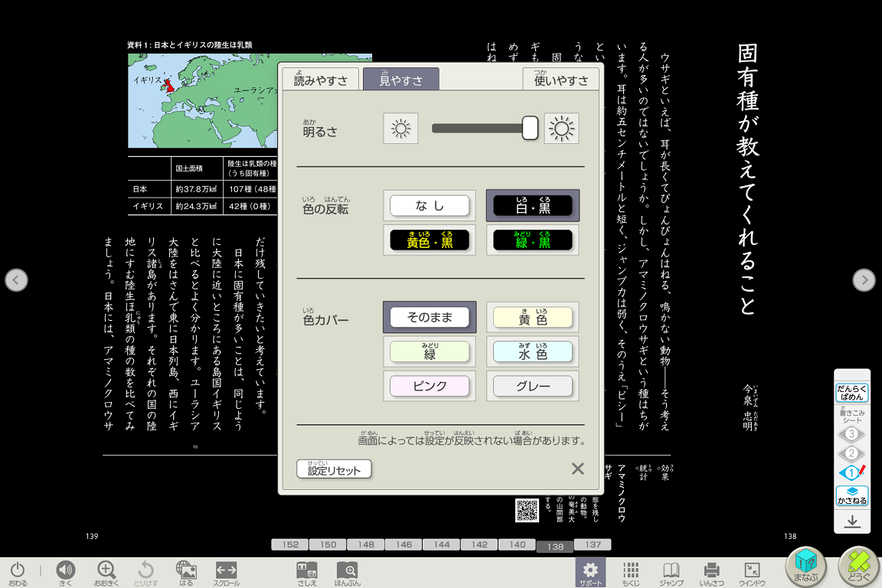Switch to the 使いやすさ tab
882x588 pixels.
[x=560, y=79]
